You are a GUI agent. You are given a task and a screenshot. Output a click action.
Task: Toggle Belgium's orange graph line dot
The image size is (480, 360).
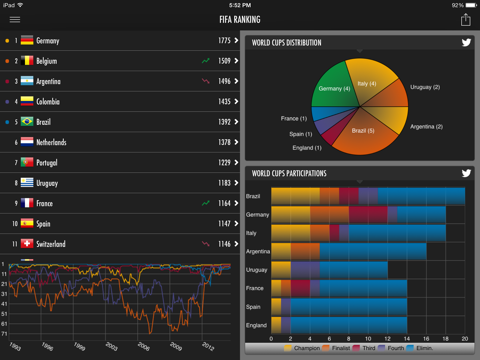[x=7, y=61]
